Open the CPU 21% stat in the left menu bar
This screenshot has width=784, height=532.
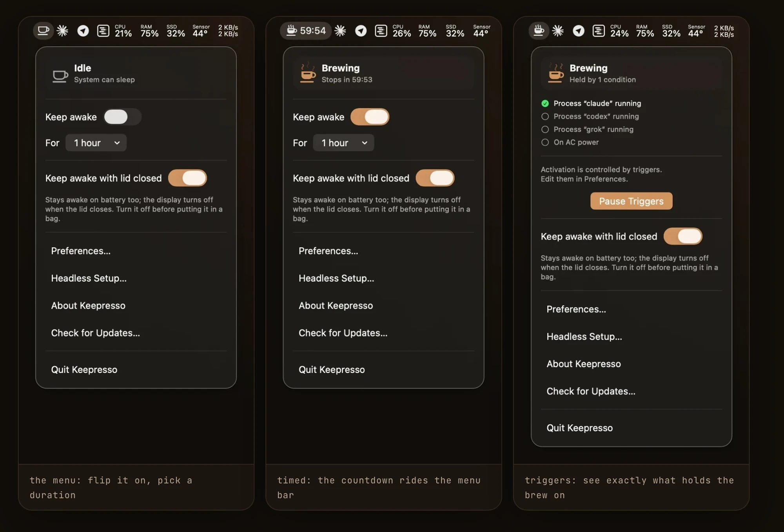(x=123, y=31)
